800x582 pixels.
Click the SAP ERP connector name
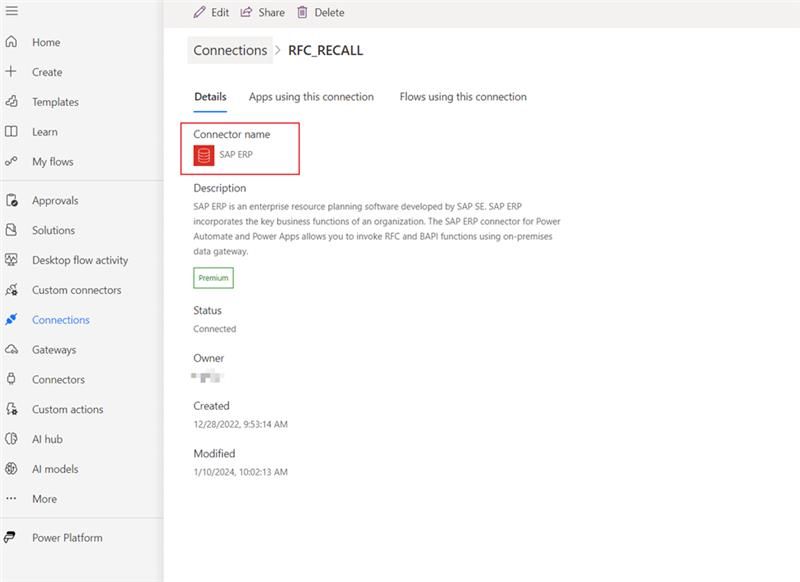tap(236, 155)
